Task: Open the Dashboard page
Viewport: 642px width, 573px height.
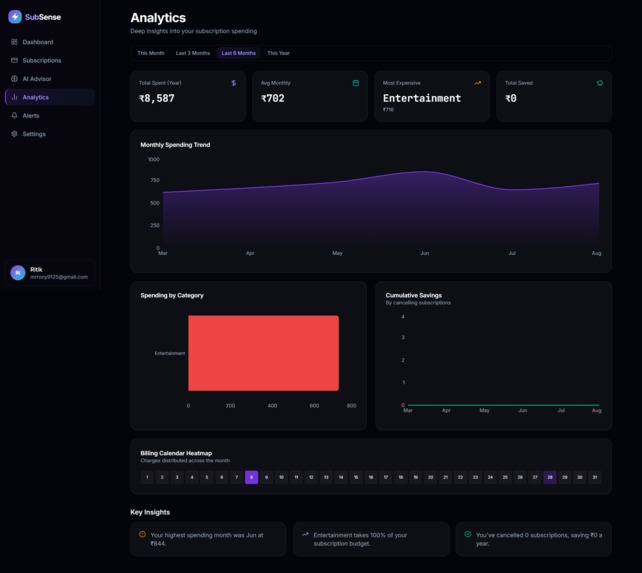Action: point(50,42)
